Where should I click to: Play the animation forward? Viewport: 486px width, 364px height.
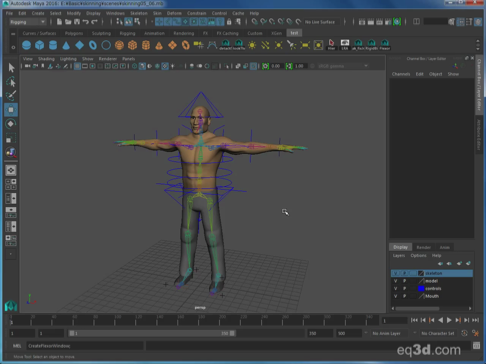pos(449,320)
